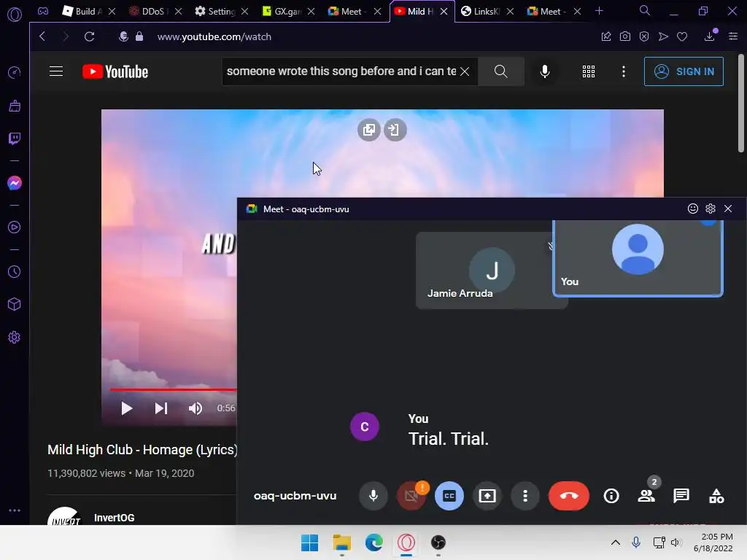Open the Meet chat panel

681,496
